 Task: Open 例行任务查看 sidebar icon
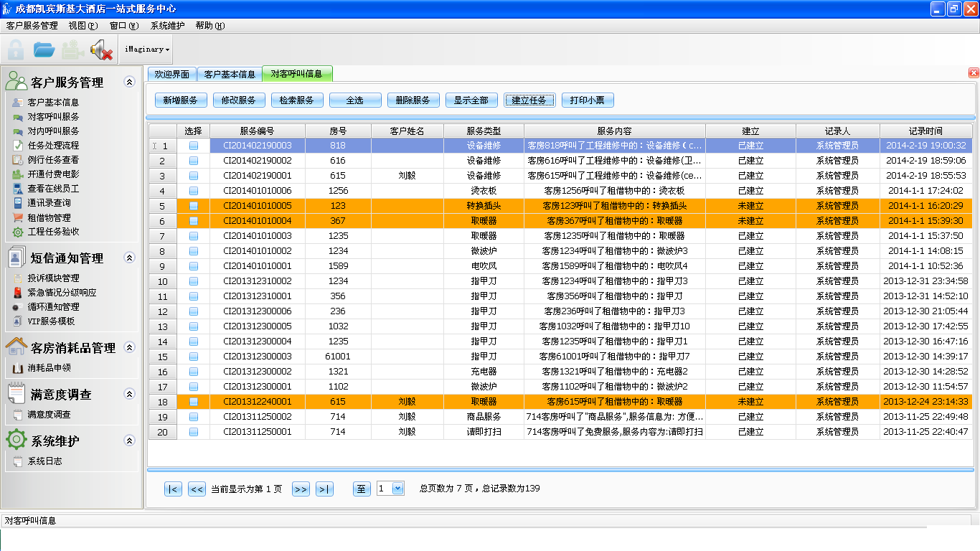click(x=17, y=160)
